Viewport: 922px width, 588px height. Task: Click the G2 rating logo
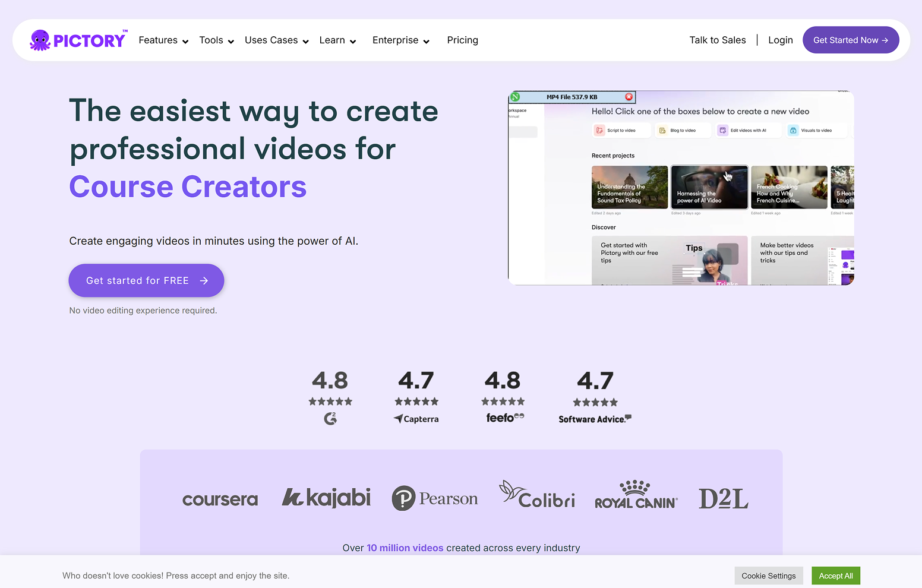point(330,419)
